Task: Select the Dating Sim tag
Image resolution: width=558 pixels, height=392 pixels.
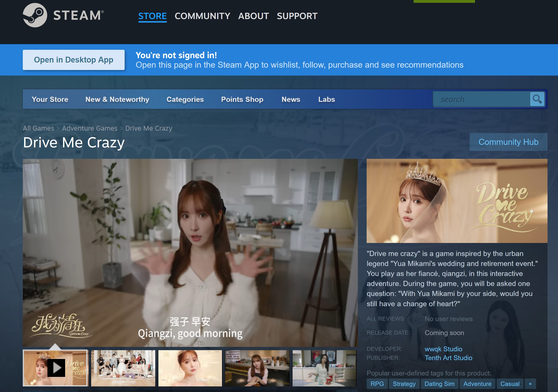Action: click(x=439, y=384)
